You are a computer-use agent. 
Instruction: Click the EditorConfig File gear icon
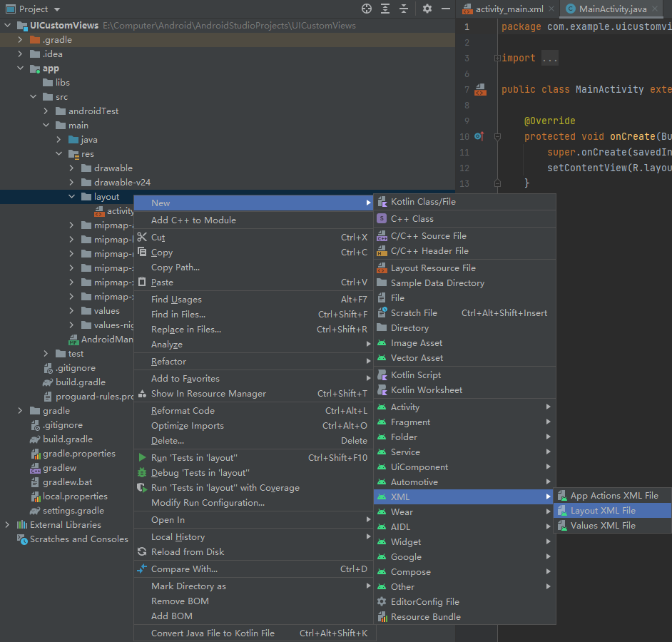382,601
